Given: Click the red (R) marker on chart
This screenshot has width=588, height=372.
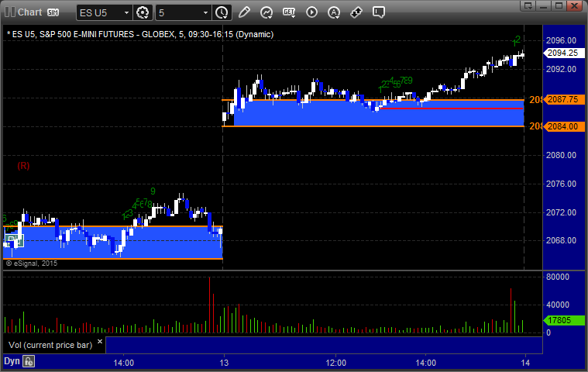Looking at the screenshot, I should (23, 166).
